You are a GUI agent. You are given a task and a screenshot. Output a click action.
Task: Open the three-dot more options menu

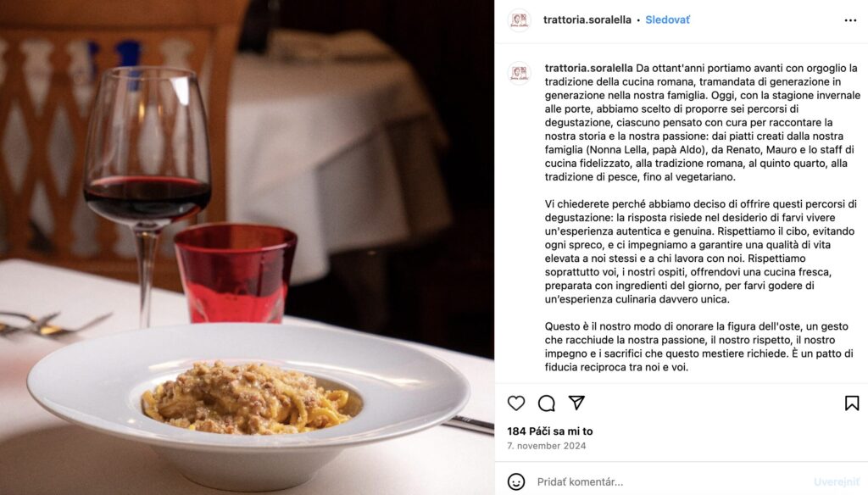tap(850, 20)
